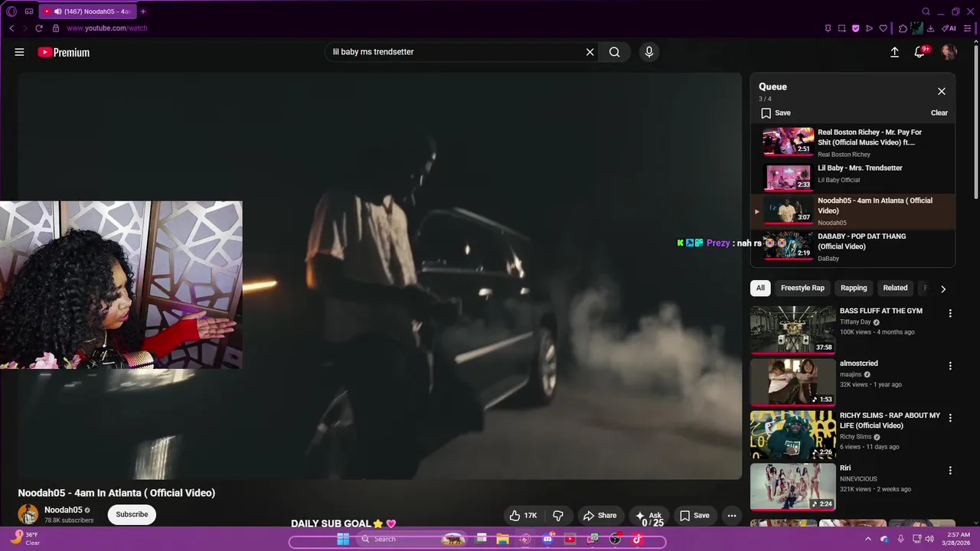This screenshot has width=980, height=551.
Task: Open the Noodah05 channel name link
Action: coord(63,510)
